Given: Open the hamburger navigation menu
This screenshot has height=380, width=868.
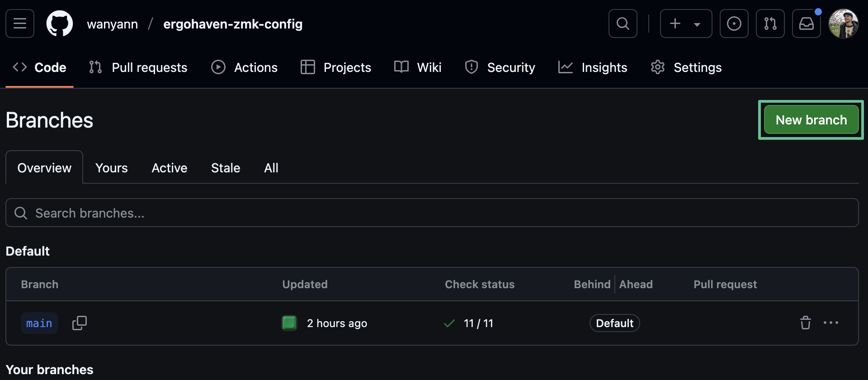Looking at the screenshot, I should 20,24.
